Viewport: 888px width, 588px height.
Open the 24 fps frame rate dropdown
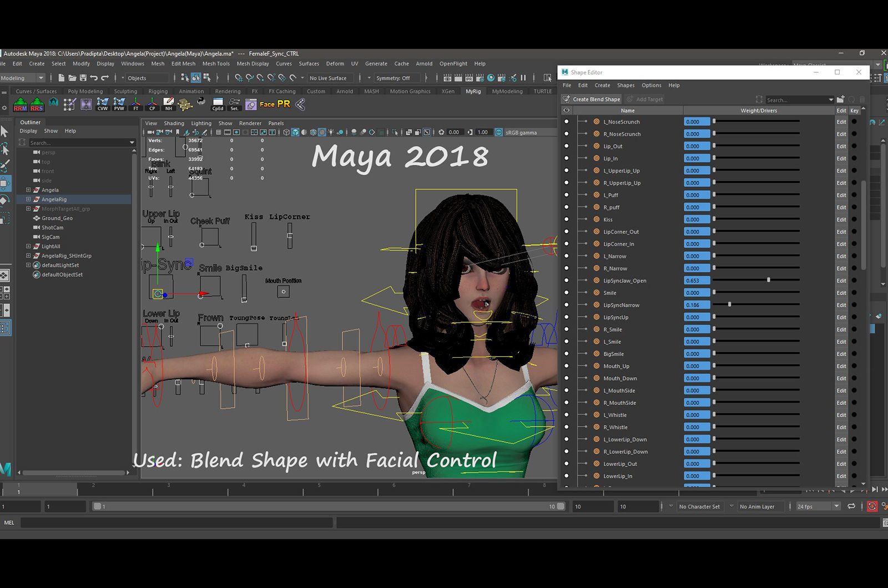pyautogui.click(x=818, y=506)
